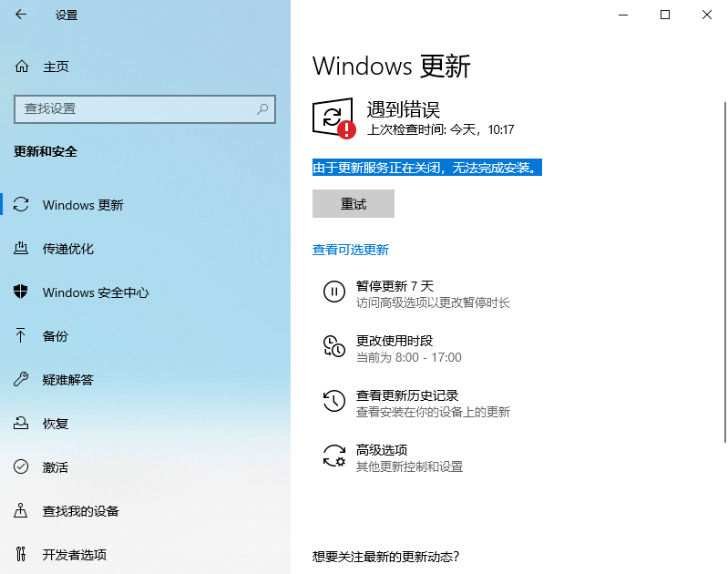This screenshot has width=728, height=574.
Task: Click the gear sync icon for 高级选项
Action: coord(334,456)
